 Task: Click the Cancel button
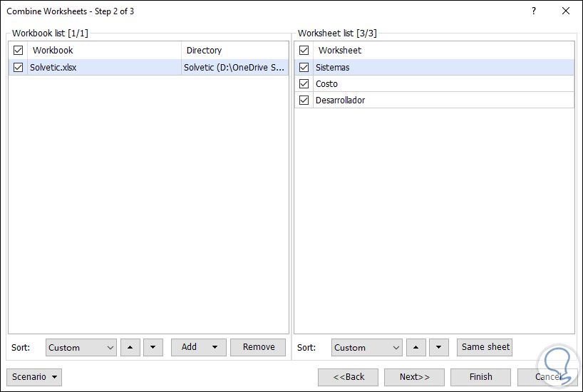pyautogui.click(x=547, y=377)
